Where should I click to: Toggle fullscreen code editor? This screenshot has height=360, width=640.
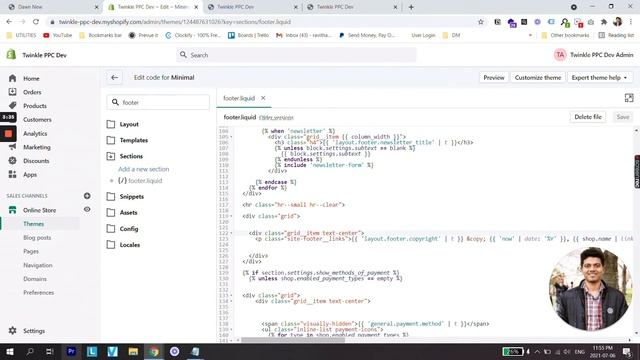click(x=629, y=98)
